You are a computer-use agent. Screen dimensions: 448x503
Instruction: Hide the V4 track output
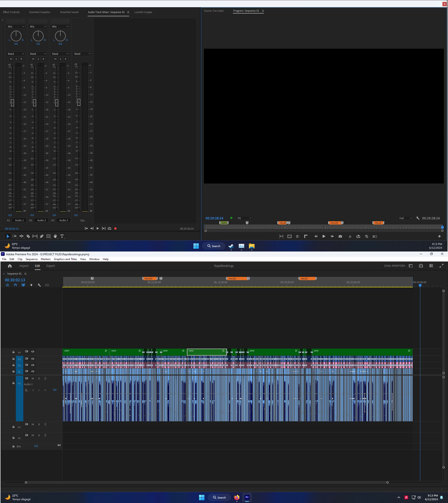point(32,352)
